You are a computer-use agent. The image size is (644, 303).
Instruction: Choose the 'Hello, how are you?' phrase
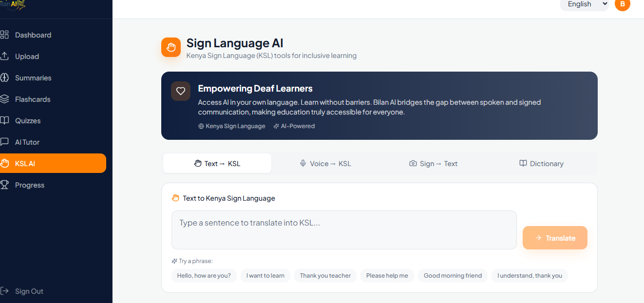204,276
